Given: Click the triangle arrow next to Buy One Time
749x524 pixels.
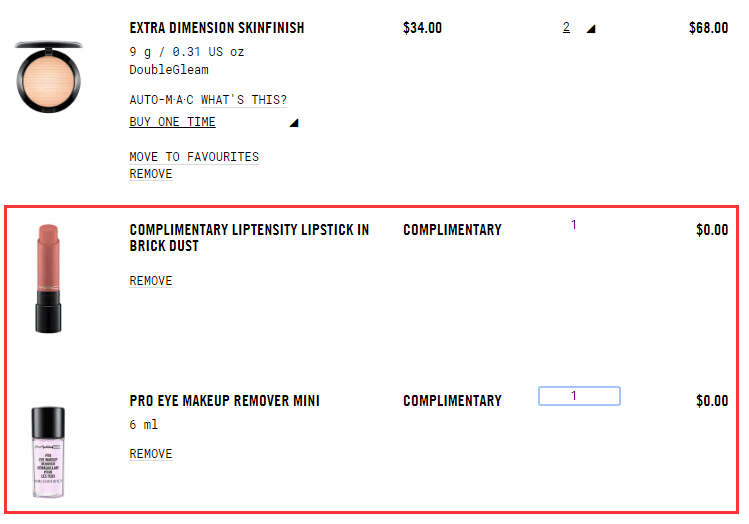Looking at the screenshot, I should coord(294,124).
